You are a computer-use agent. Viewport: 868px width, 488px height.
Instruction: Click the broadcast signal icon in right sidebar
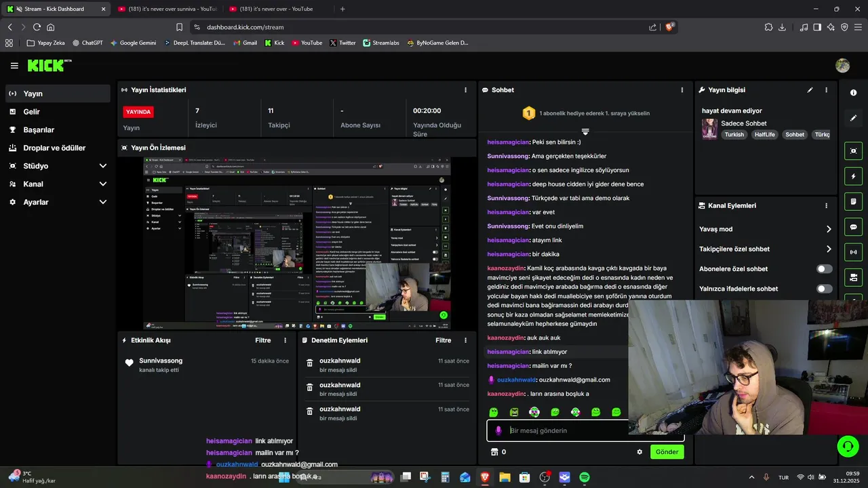(853, 252)
